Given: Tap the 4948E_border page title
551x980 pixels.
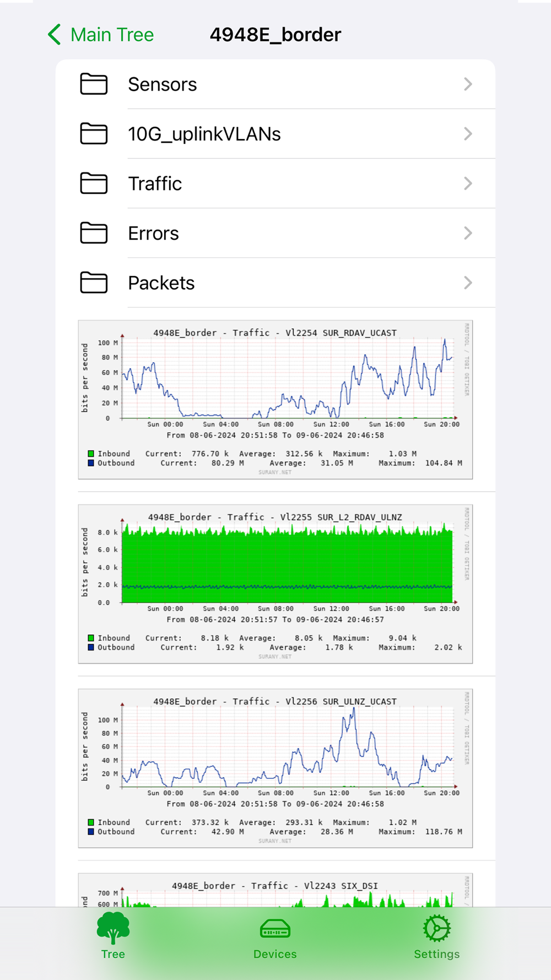Looking at the screenshot, I should click(275, 35).
